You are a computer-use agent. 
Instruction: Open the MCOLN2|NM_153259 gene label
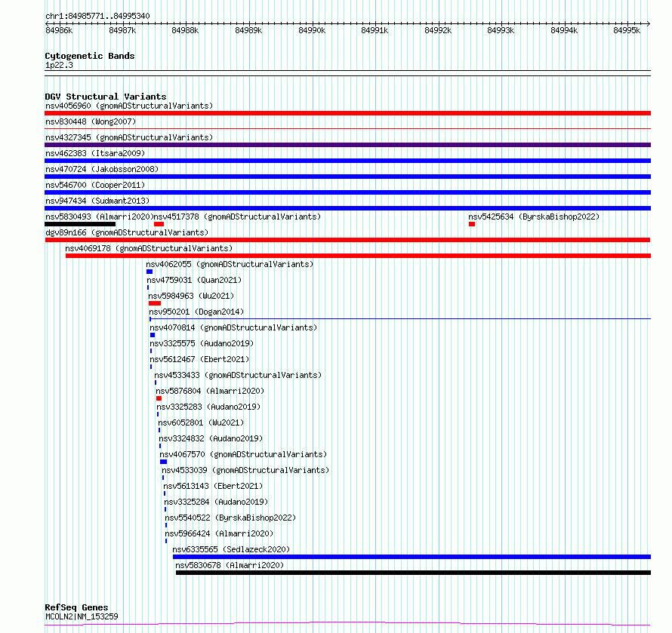coord(82,616)
